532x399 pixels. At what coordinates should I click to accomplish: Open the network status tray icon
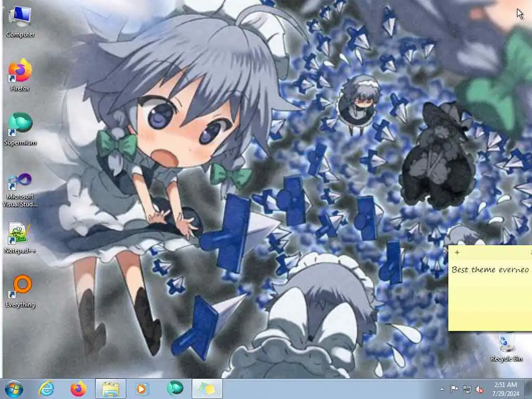point(467,390)
